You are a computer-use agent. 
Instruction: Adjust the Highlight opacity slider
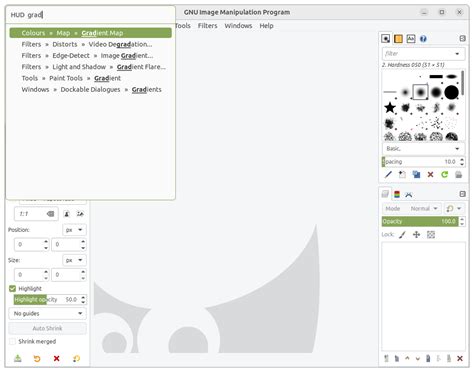pyautogui.click(x=47, y=300)
